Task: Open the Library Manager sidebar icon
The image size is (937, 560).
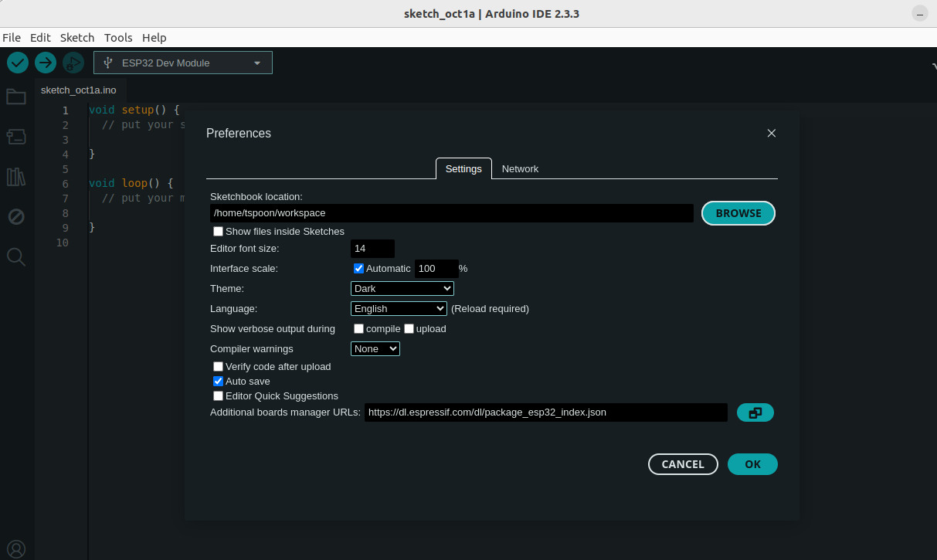Action: 16,177
